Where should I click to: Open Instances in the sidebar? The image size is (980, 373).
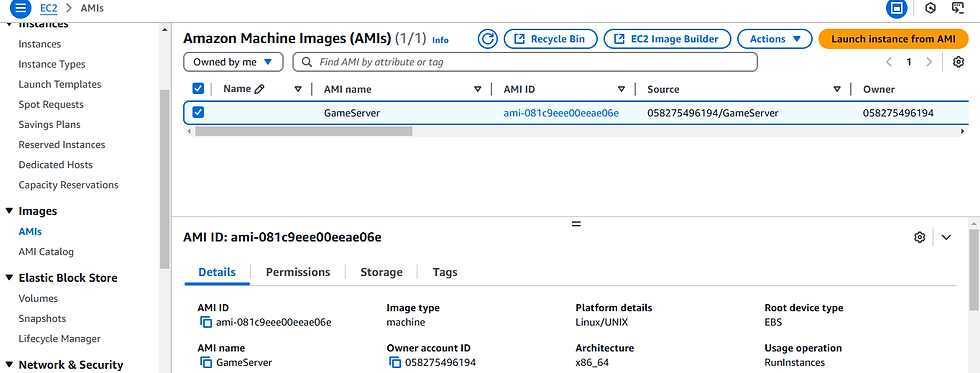click(40, 44)
